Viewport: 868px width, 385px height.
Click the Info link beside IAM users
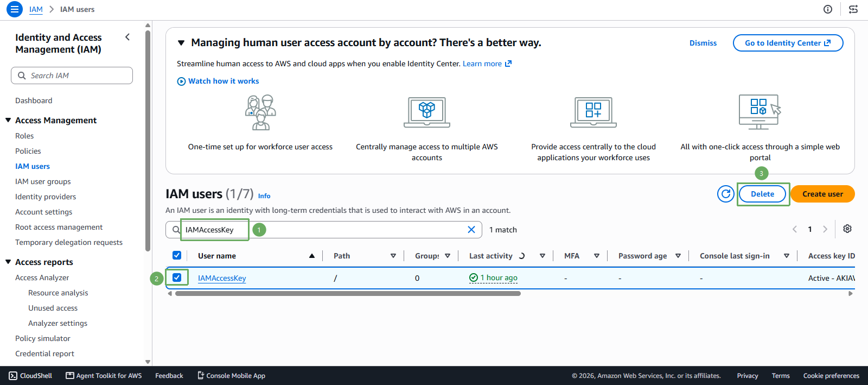(264, 196)
